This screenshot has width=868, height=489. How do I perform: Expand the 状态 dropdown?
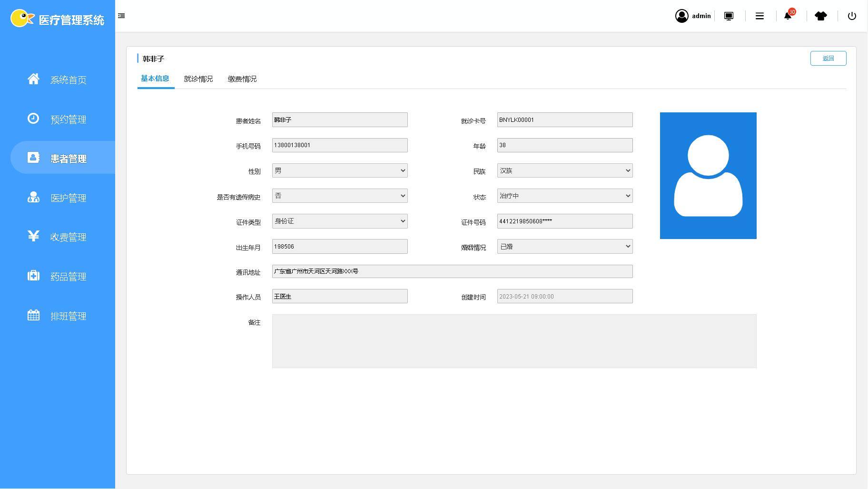click(564, 196)
